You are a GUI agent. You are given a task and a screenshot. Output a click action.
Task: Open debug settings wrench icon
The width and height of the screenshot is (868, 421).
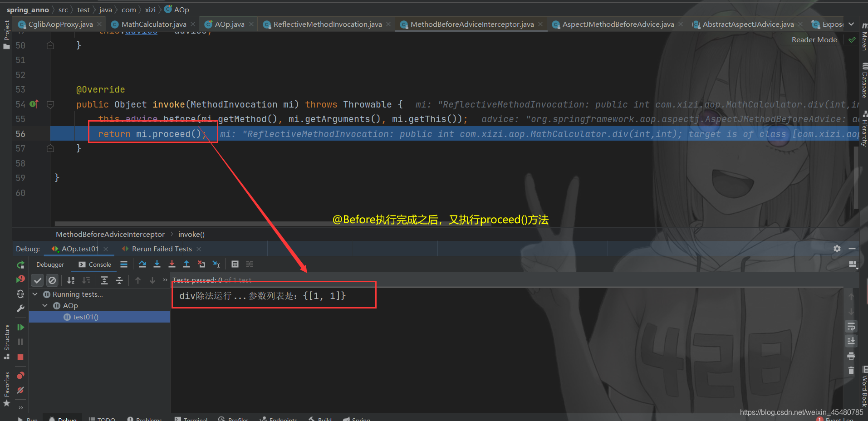click(20, 309)
